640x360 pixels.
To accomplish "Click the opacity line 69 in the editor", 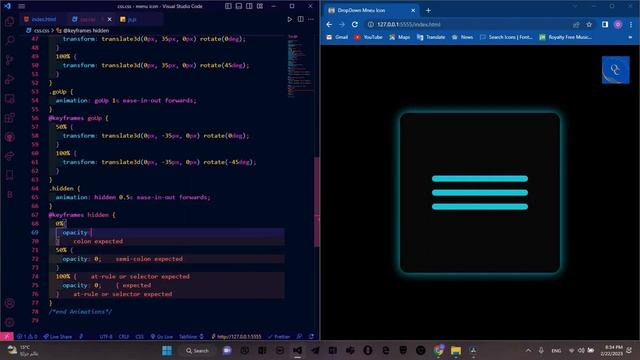I will point(167,232).
